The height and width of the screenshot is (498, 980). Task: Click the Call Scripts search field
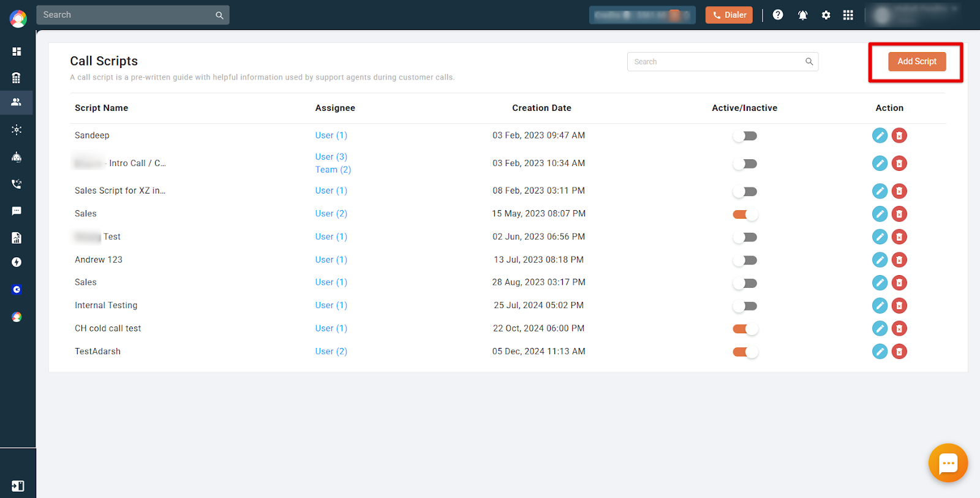coord(723,62)
